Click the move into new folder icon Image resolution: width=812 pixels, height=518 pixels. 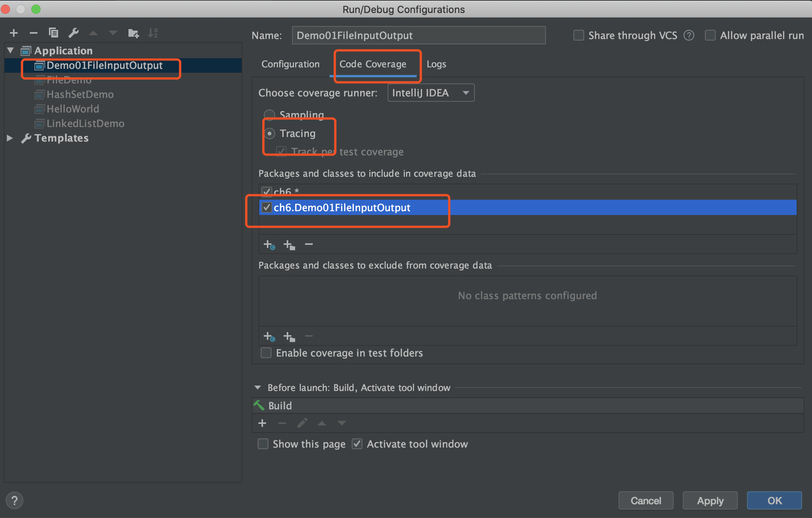[x=133, y=34]
